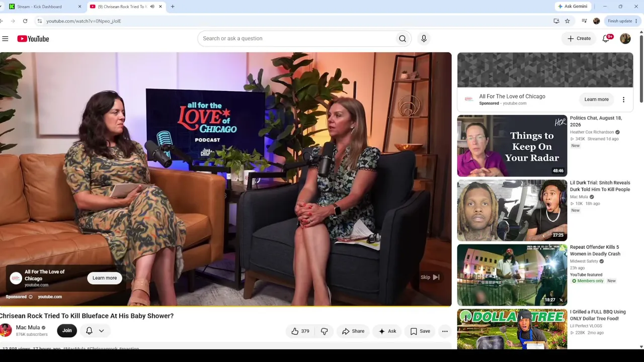Open Midwest Safety channel link
The width and height of the screenshot is (644, 362).
point(584,261)
